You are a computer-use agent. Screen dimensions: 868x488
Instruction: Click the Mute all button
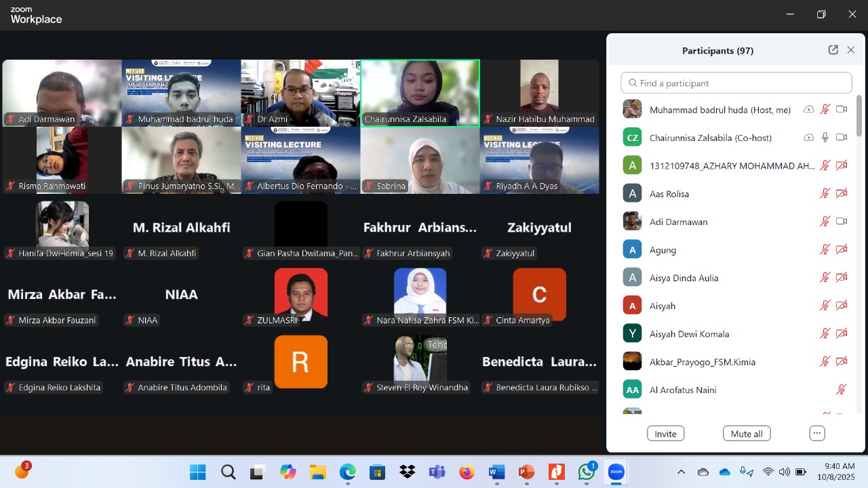(746, 433)
